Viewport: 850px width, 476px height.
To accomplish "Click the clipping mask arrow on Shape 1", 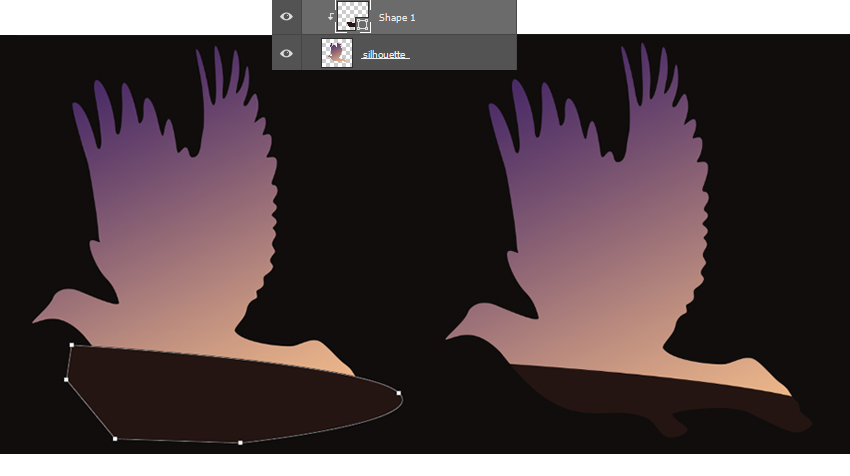I will tap(331, 17).
